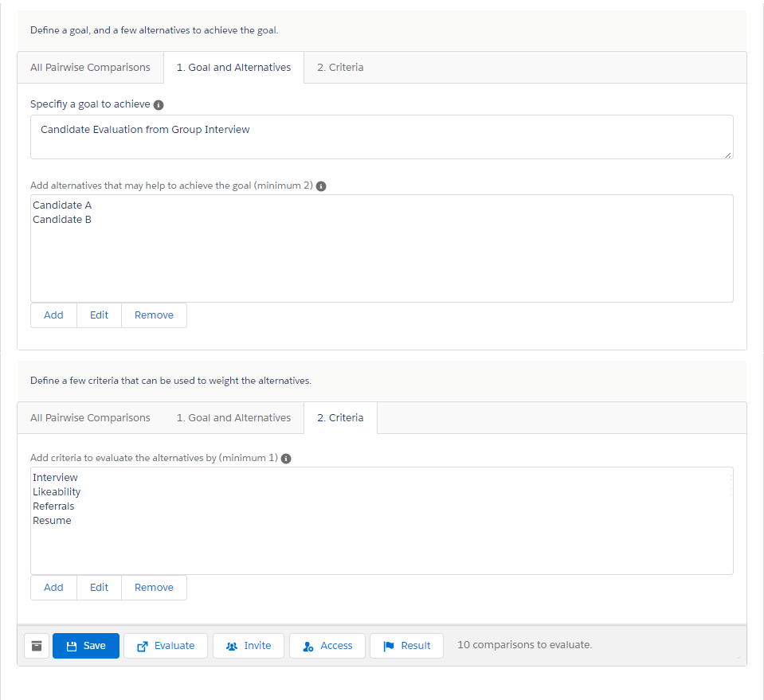This screenshot has height=700, width=764.
Task: Select the Resume criterion
Action: click(52, 521)
